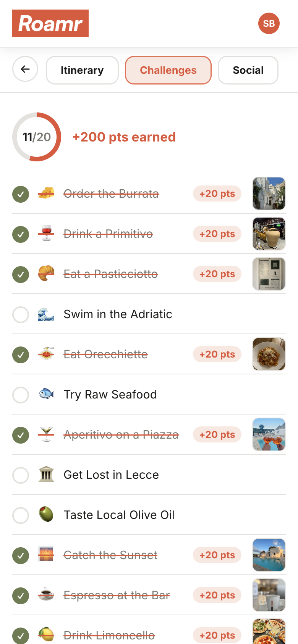Click the olive icon beside Taste Local Olive Oil
Screen dimensions: 298x644
[46, 514]
